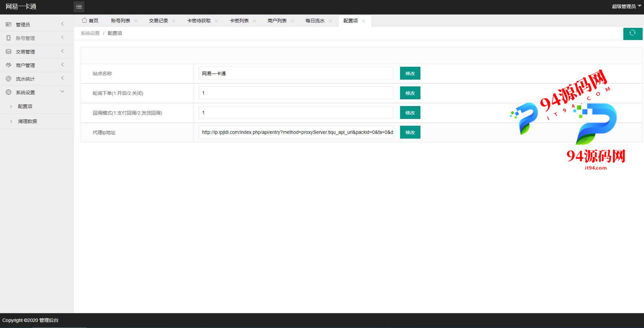Click the 站点名称 row label
Viewport: 644px width, 328px height.
[x=102, y=74]
